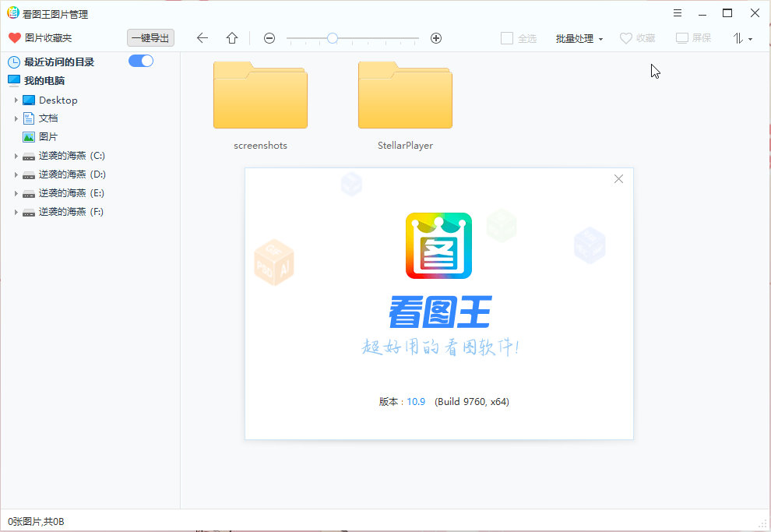
Task: Select 逆袭的海燕 (F:) drive label
Action: tap(72, 212)
